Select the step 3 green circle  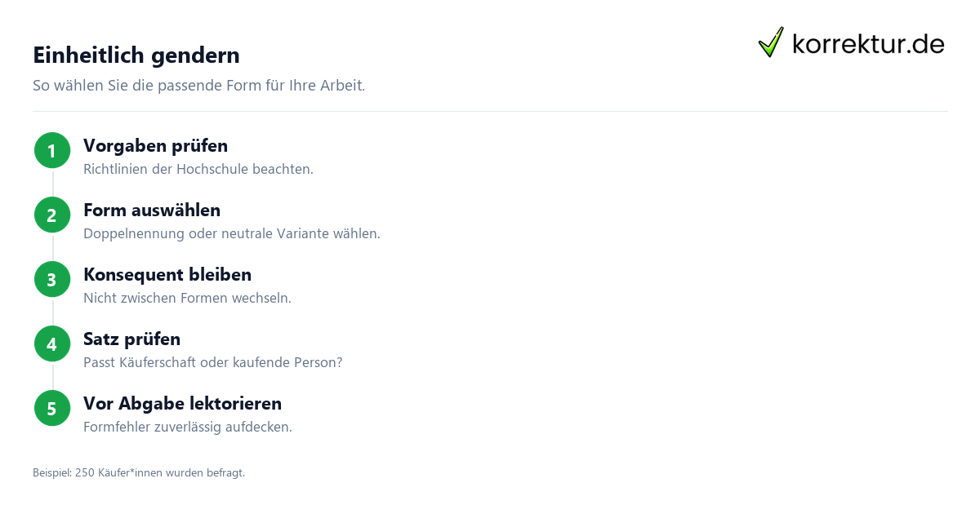tap(52, 280)
